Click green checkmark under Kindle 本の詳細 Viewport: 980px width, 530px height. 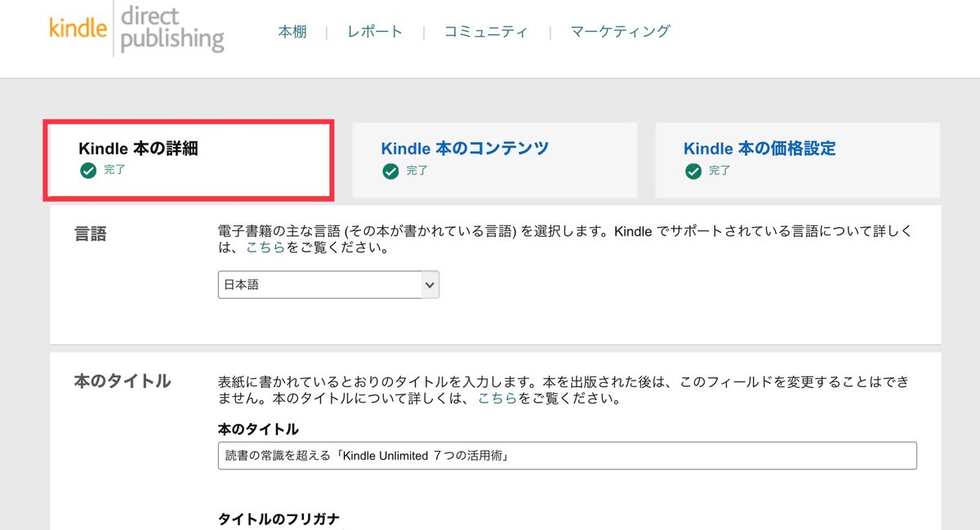(x=88, y=171)
